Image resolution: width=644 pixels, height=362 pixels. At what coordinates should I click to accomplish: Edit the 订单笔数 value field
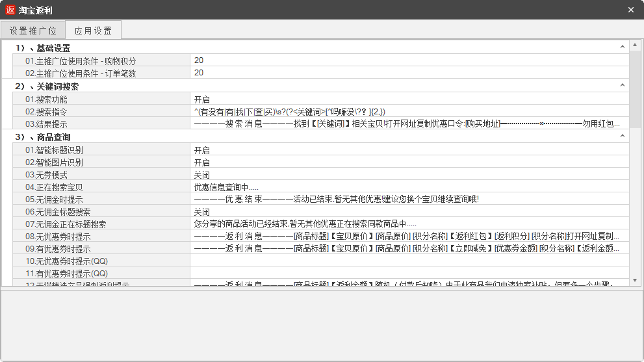click(x=409, y=73)
